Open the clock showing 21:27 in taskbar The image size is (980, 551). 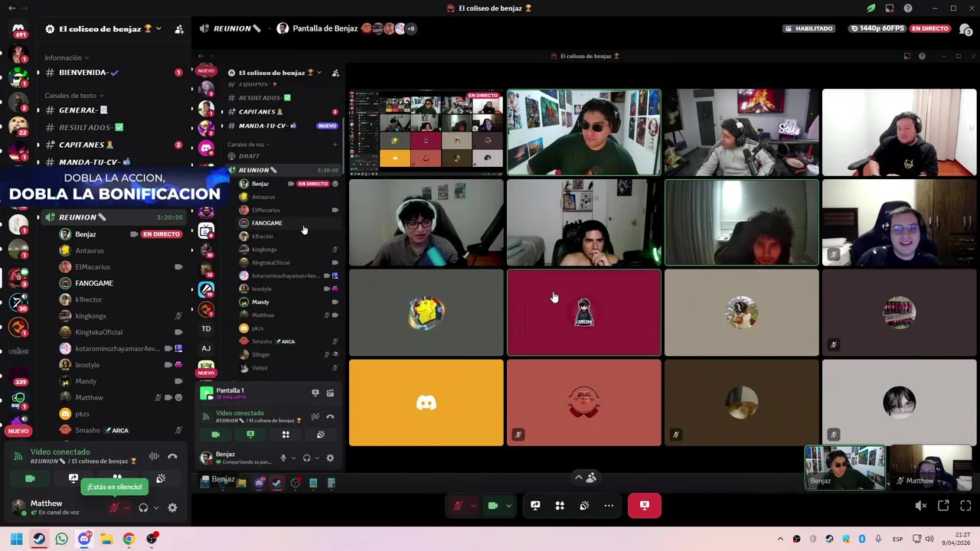click(955, 539)
